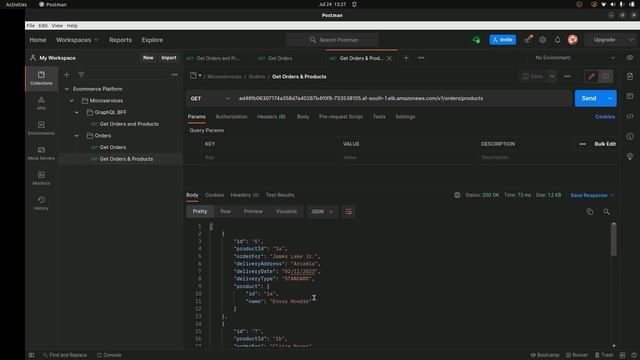Switch to the edit pencil view mode
The width and height of the screenshot is (640, 360).
[591, 76]
